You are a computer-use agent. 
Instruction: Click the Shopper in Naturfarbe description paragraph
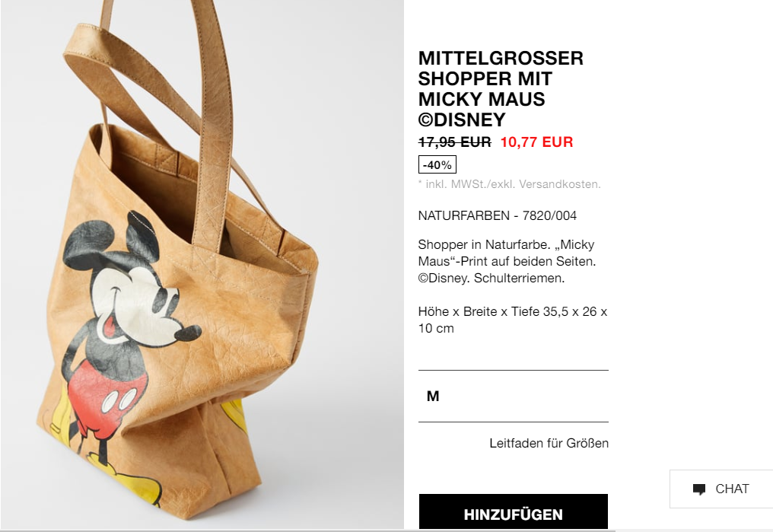(507, 261)
